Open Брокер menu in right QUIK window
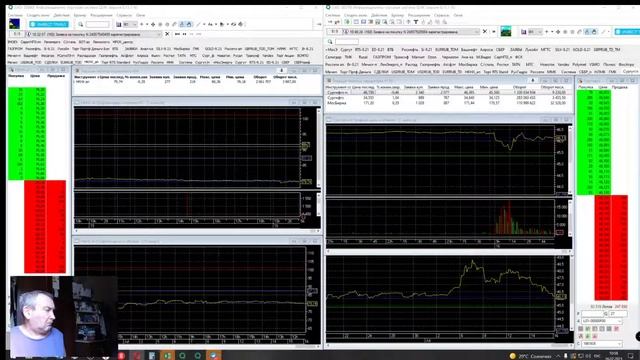The height and width of the screenshot is (360, 640). click(397, 15)
